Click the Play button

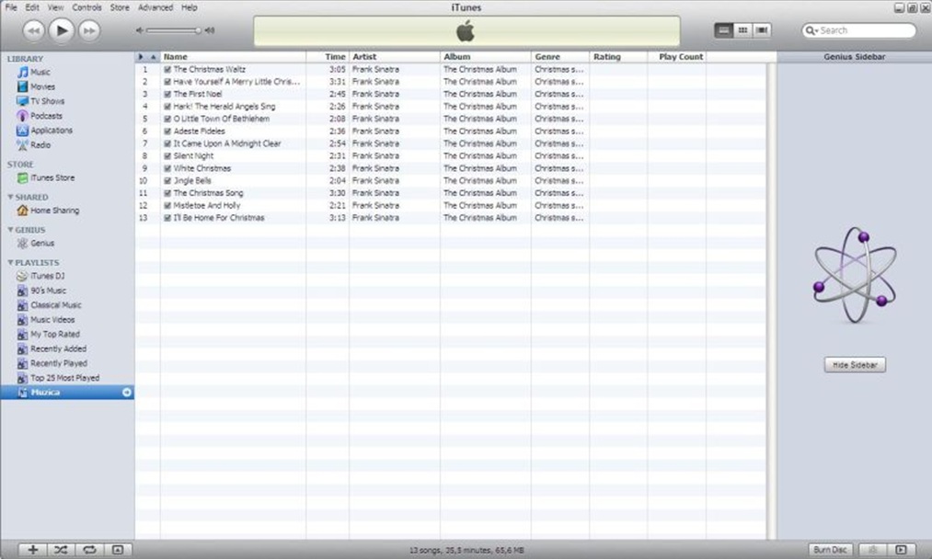[61, 30]
